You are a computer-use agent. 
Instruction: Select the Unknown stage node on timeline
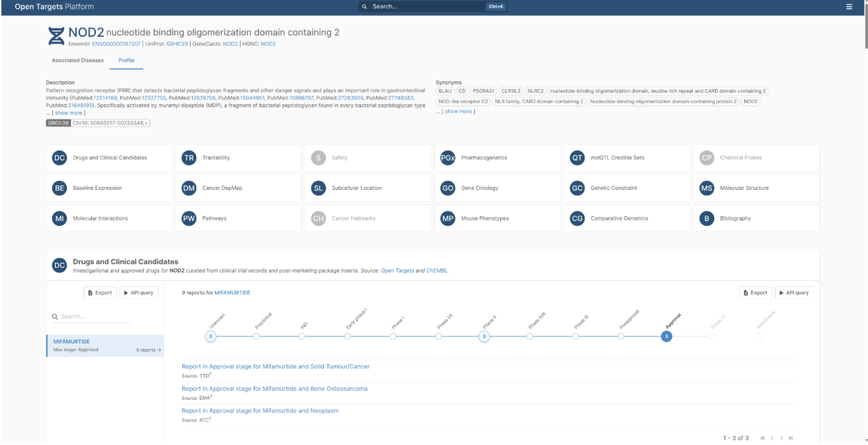[x=211, y=337]
